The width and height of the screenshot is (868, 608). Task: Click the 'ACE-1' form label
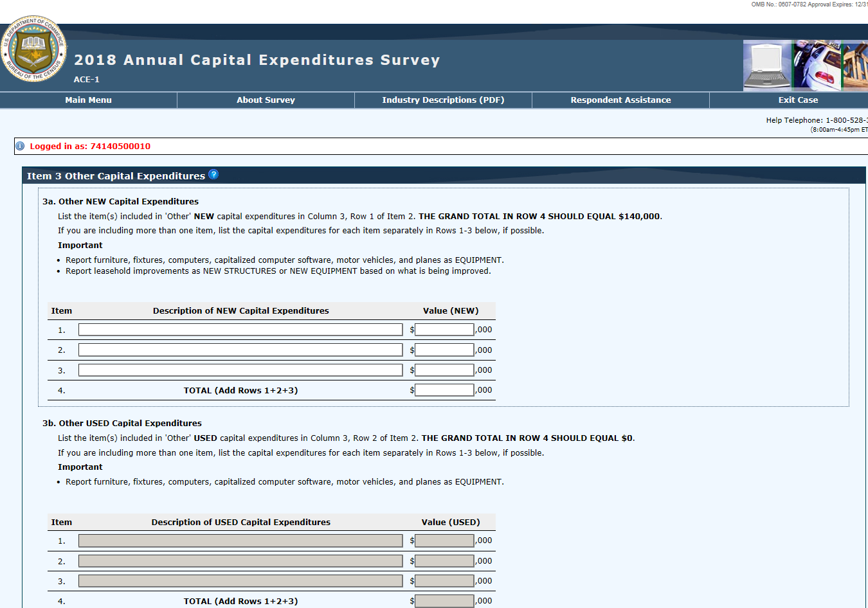[x=86, y=80]
